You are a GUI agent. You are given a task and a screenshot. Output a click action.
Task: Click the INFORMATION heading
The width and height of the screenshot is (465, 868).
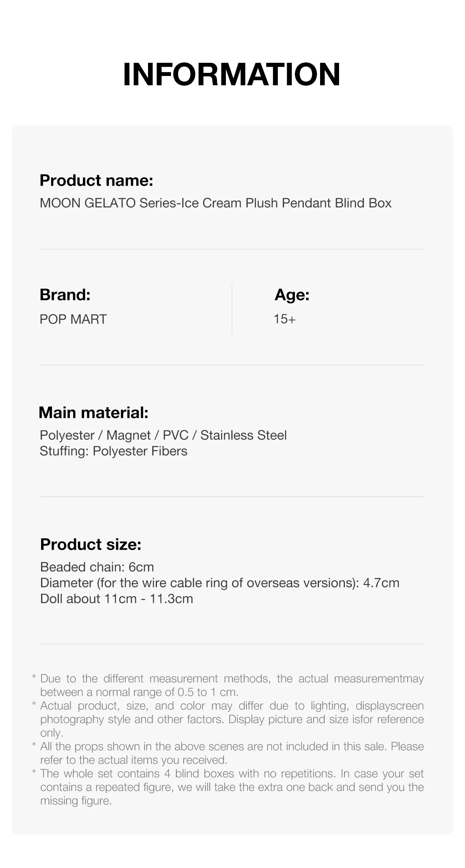point(232,74)
